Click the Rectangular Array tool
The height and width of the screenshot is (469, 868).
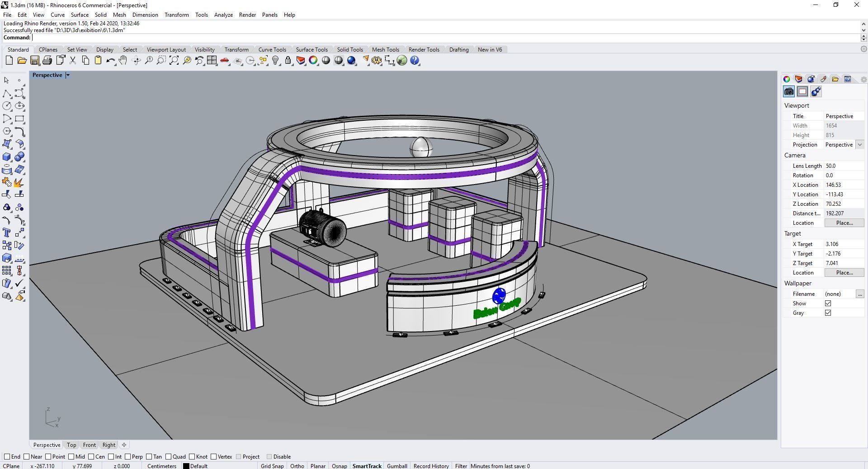coord(7,270)
